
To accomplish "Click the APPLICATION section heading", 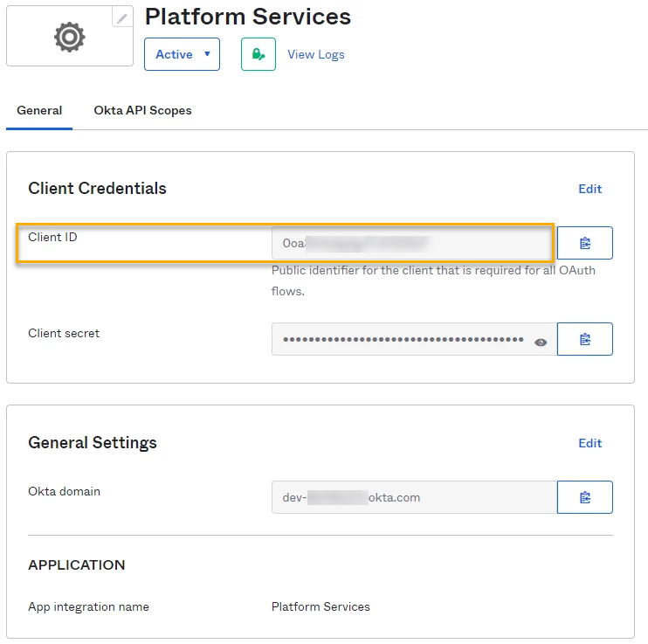I will click(x=77, y=565).
